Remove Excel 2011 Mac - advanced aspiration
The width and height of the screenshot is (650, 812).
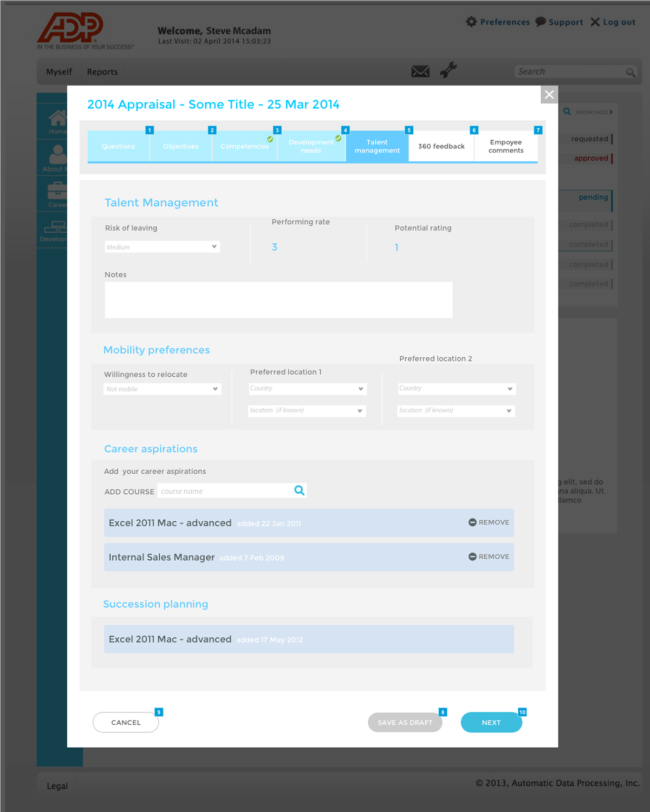click(489, 522)
